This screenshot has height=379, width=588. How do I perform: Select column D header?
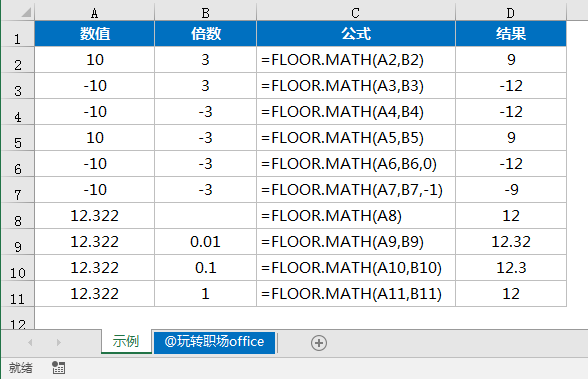(x=511, y=13)
